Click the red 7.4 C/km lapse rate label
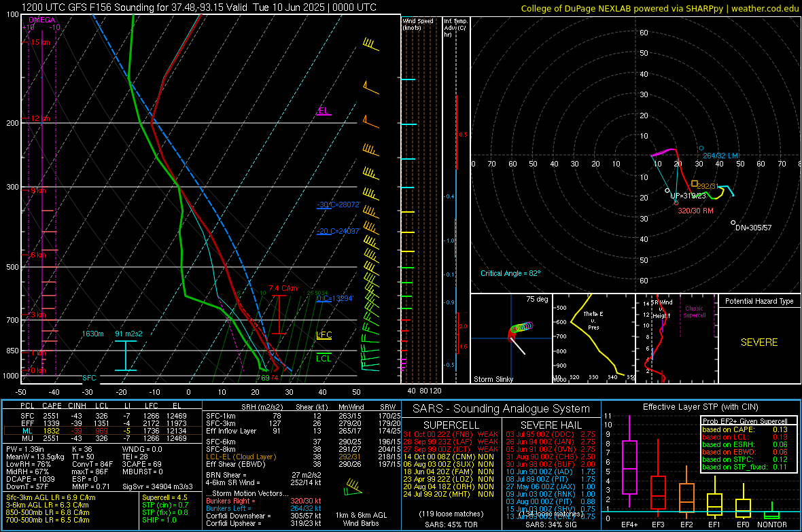802x532 pixels. click(x=283, y=288)
